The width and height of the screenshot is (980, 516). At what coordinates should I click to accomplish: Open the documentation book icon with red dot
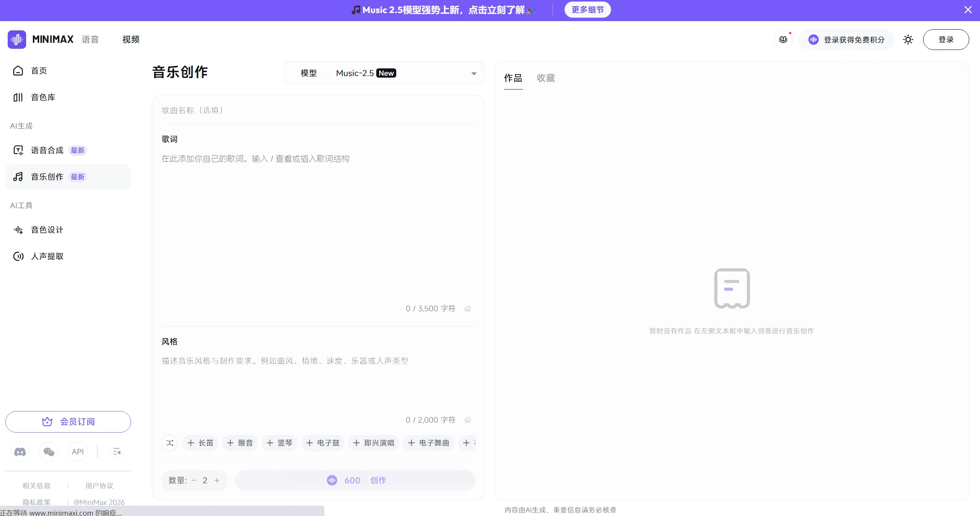[783, 39]
